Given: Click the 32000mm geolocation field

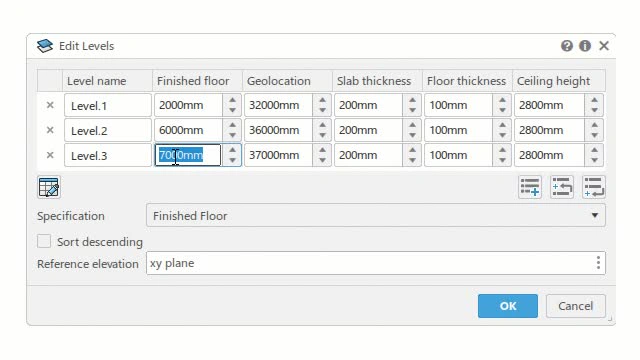Looking at the screenshot, I should click(279, 105).
